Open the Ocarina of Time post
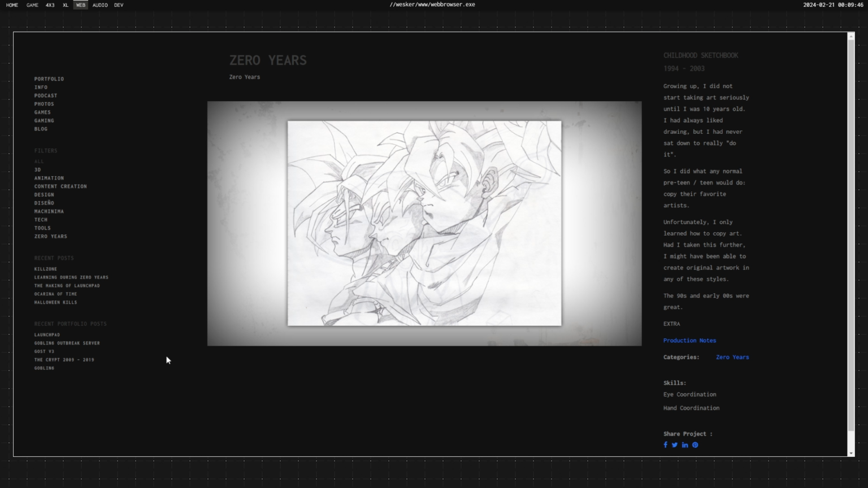 click(55, 294)
